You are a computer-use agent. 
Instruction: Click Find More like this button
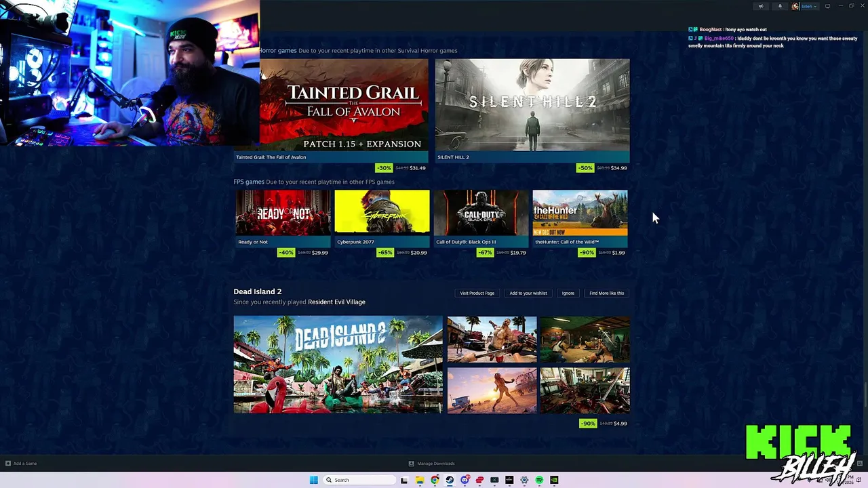[606, 293]
